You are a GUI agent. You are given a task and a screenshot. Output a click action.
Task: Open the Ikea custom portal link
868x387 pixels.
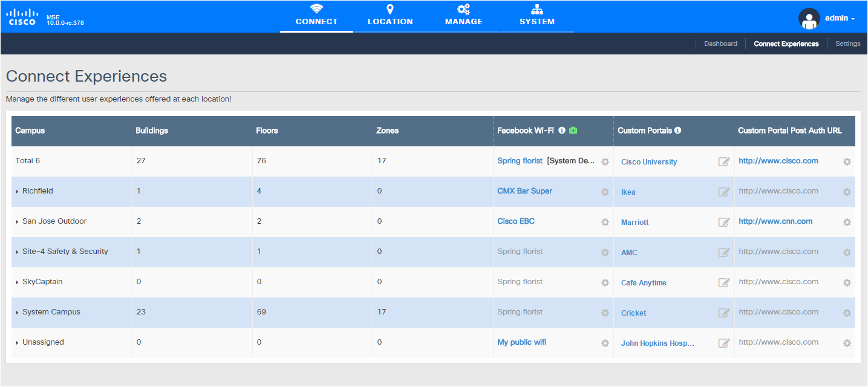628,192
